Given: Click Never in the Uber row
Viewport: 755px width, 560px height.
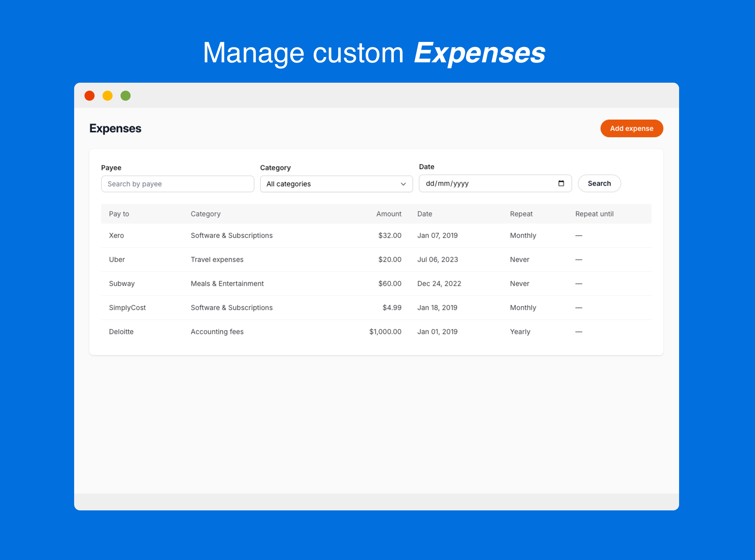Looking at the screenshot, I should point(519,260).
